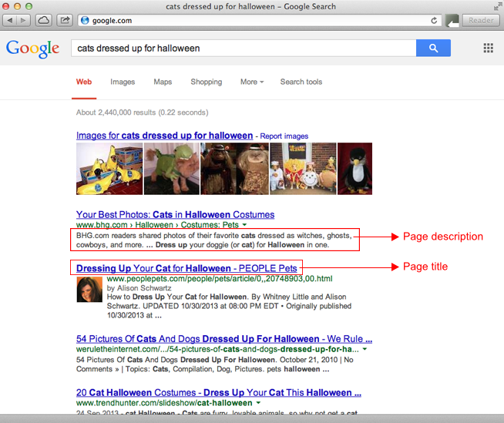Minimize the window with yellow button
The width and height of the screenshot is (504, 423).
coord(18,6)
